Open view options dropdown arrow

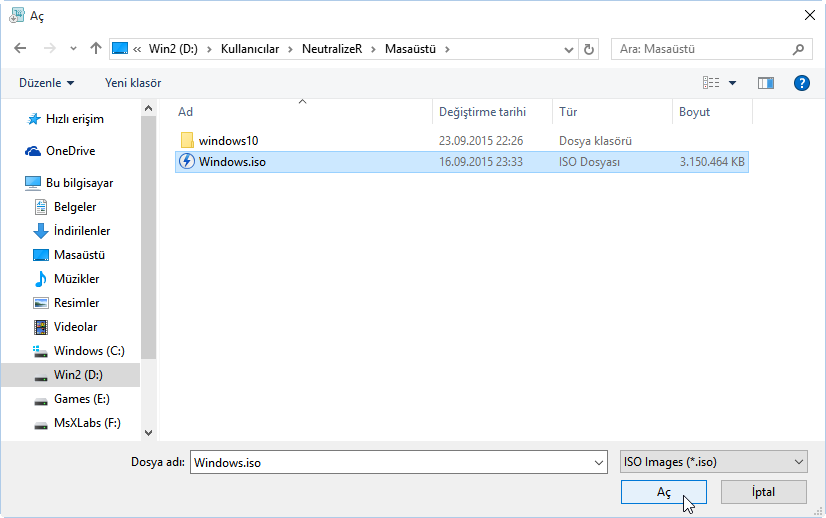click(732, 83)
